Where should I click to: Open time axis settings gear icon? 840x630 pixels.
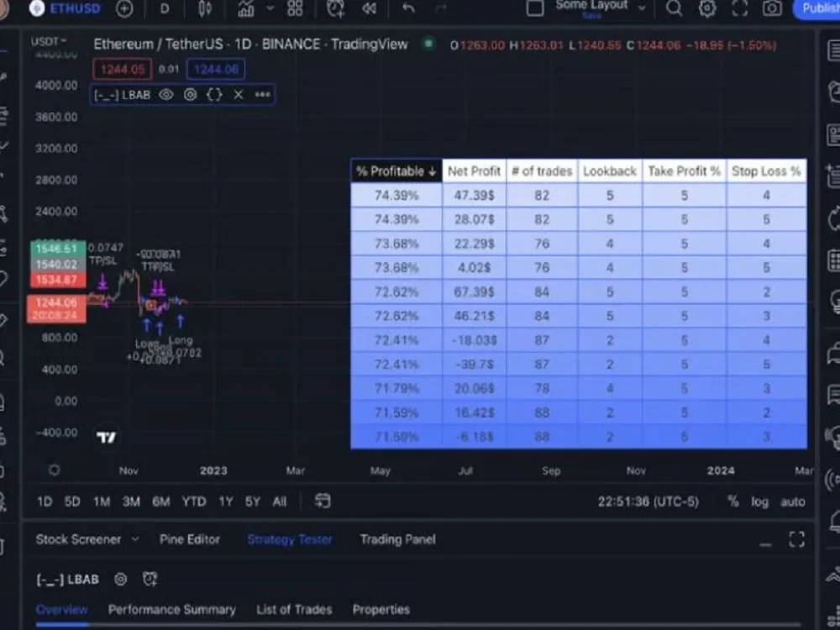tap(54, 470)
